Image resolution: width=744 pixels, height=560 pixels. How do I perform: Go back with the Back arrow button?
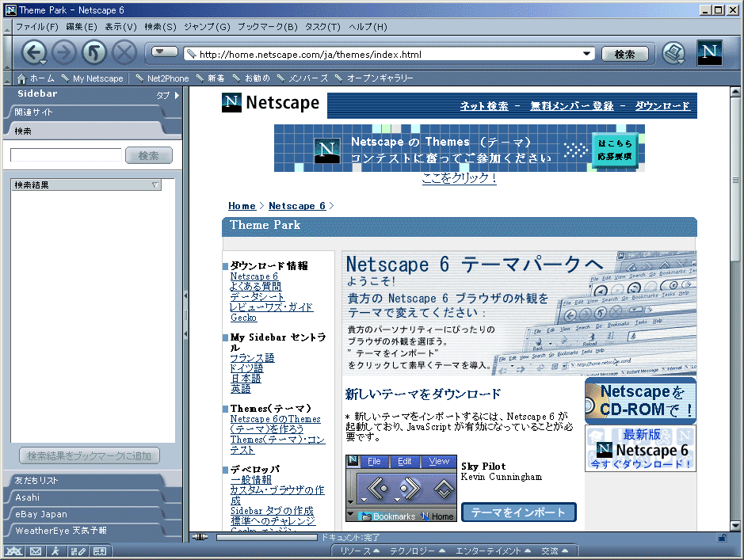coord(34,52)
